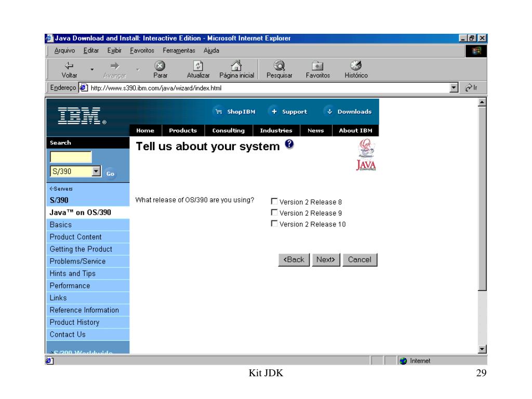The image size is (532, 399).
Task: Click the Parar stop icon
Action: point(160,65)
